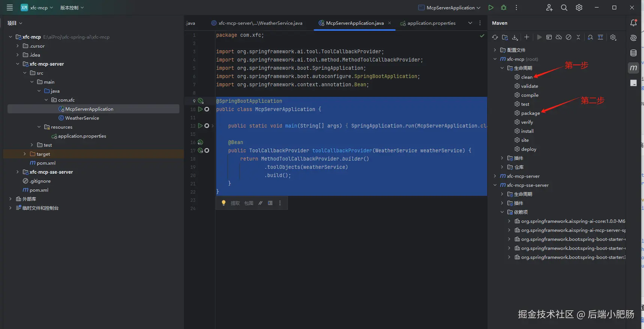
Task: Select the package lifecycle goal
Action: tap(530, 113)
